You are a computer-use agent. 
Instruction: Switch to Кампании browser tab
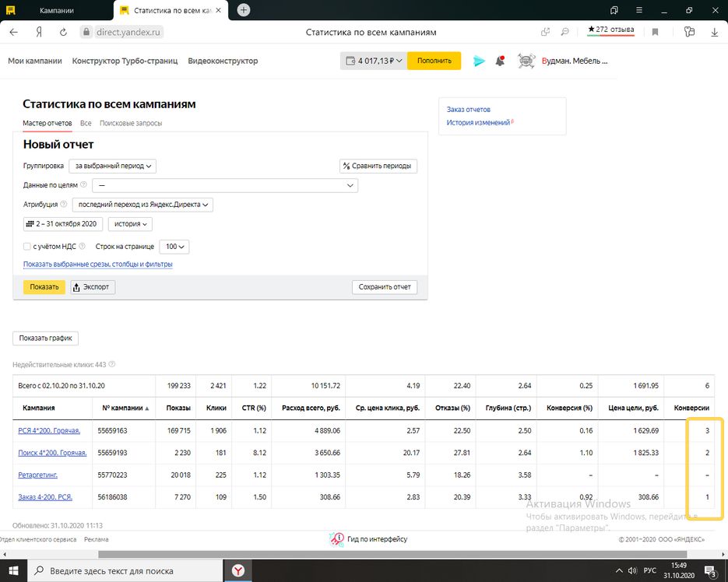click(x=57, y=10)
